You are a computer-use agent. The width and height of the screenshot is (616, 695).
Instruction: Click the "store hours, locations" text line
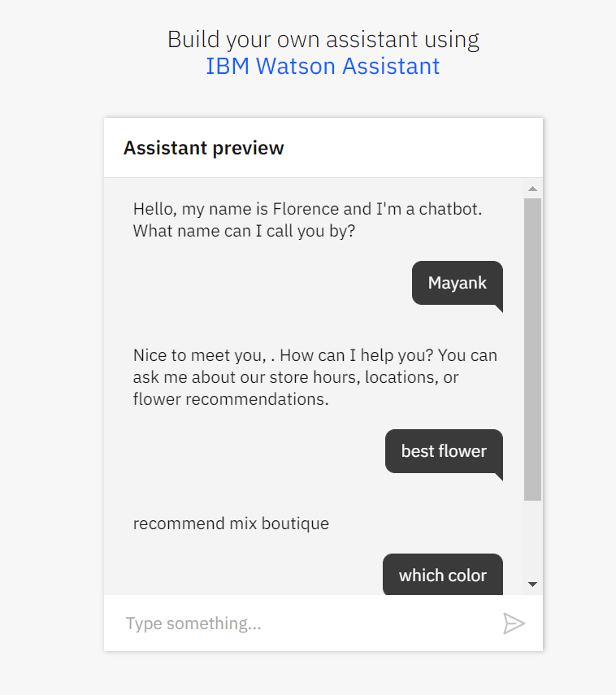[315, 377]
